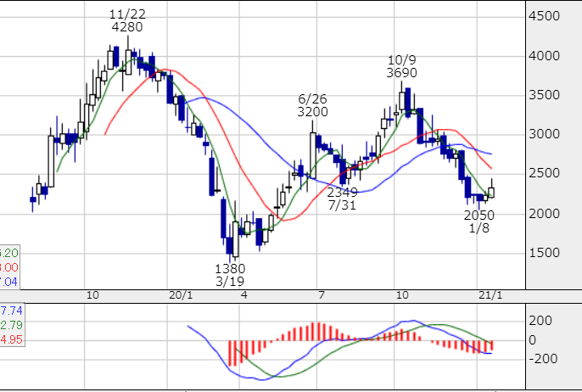
Task: Click the red 4.95 histogram legend value
Action: (12, 340)
